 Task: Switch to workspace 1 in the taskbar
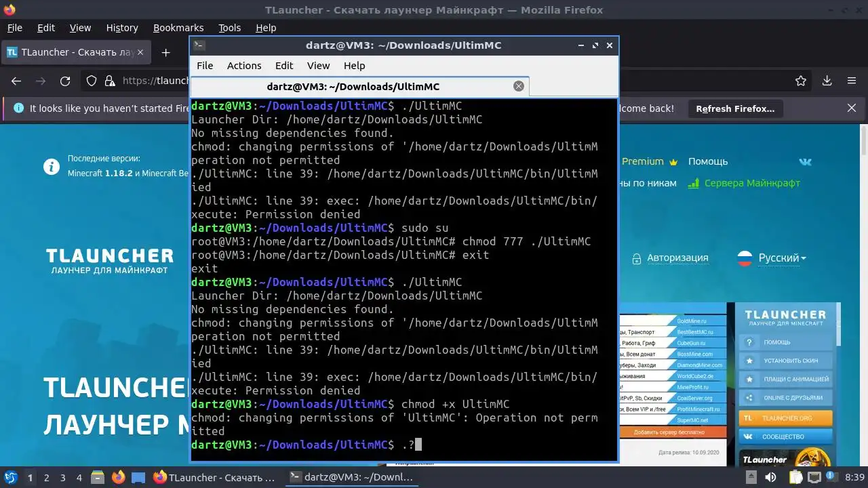(31, 478)
